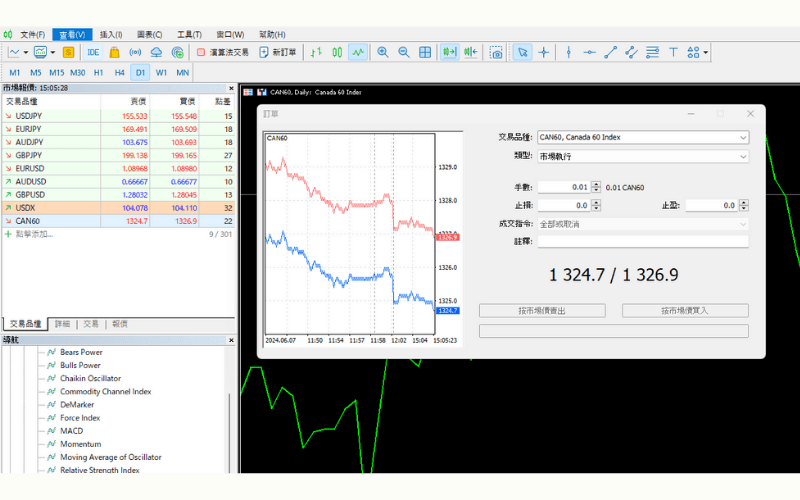Click the green-badged globe icon
Screen dimensions: 800x500
[x=177, y=52]
